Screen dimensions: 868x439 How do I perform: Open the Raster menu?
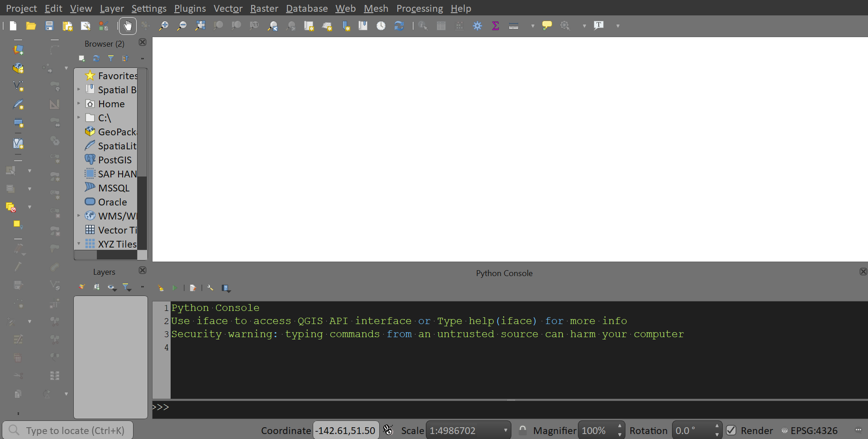pos(263,9)
